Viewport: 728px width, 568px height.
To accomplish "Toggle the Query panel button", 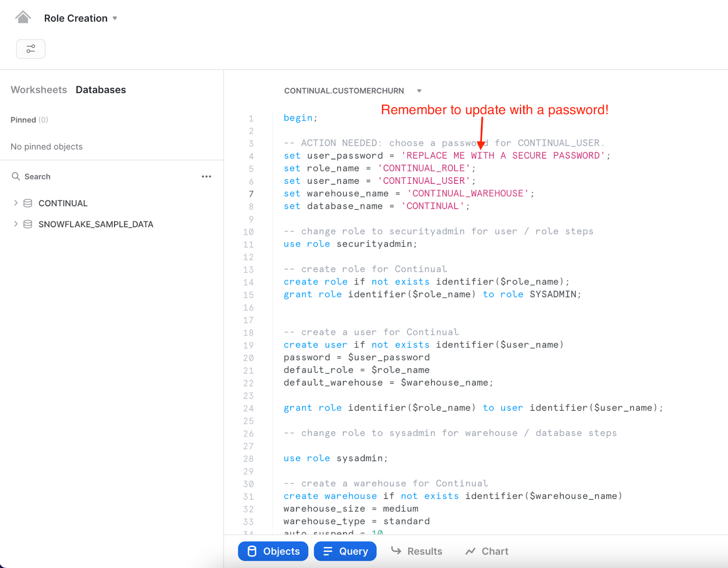I will [345, 551].
